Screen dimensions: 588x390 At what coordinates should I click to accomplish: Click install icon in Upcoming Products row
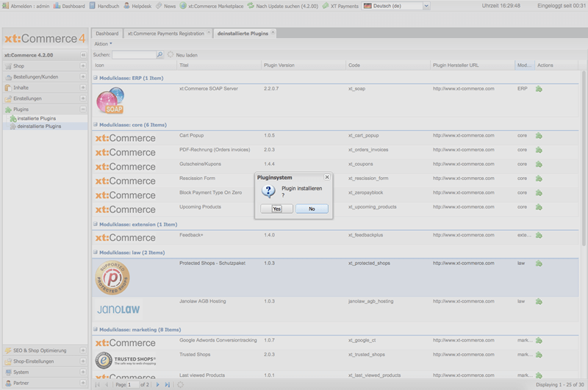coord(539,207)
